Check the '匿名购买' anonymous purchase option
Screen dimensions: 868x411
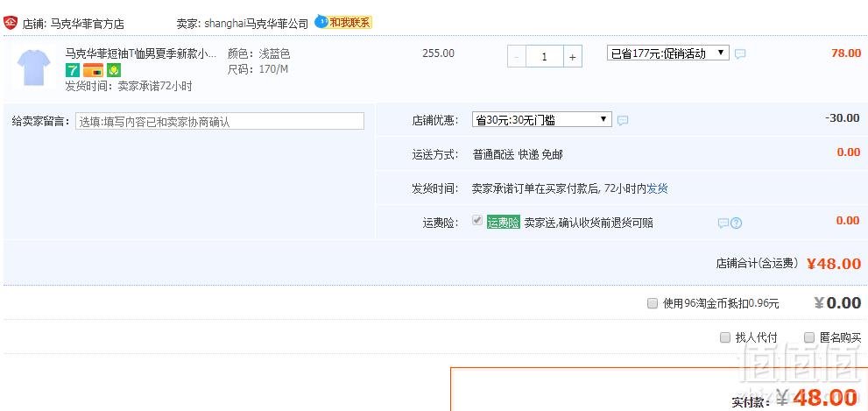pyautogui.click(x=809, y=337)
